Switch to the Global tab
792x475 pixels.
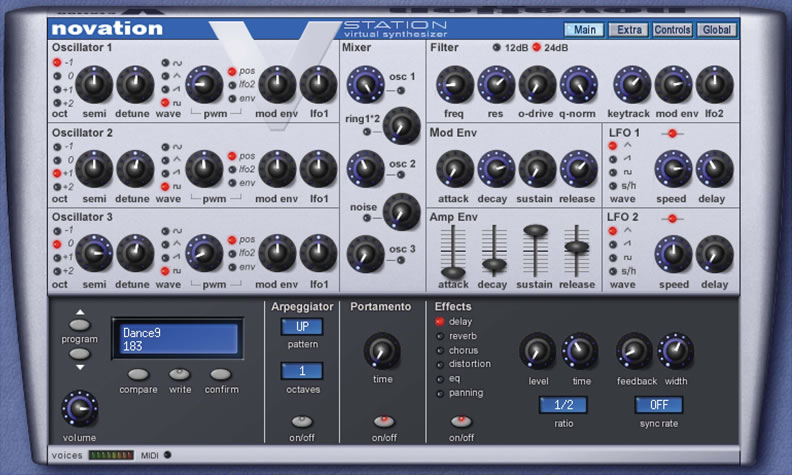pyautogui.click(x=716, y=30)
